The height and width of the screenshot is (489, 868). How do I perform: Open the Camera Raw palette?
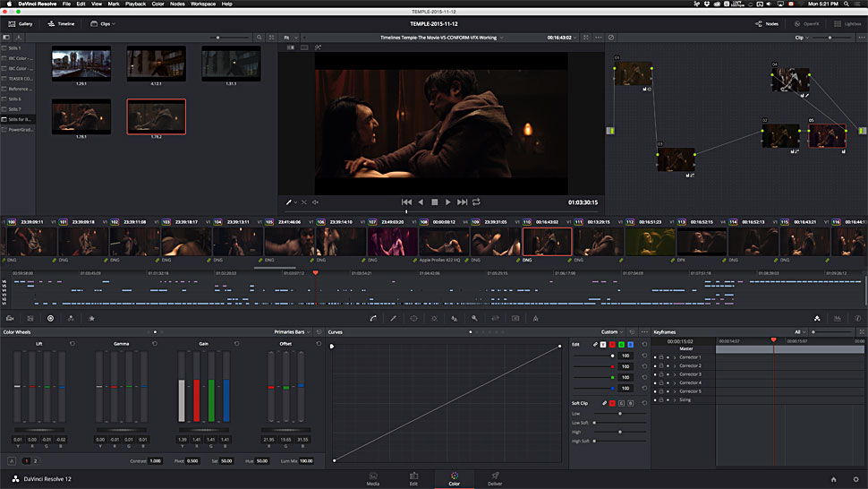(x=10, y=319)
